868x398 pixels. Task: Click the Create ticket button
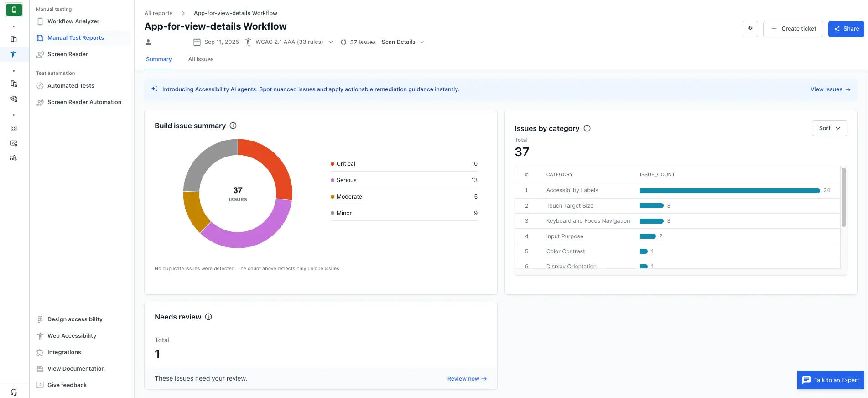point(793,29)
